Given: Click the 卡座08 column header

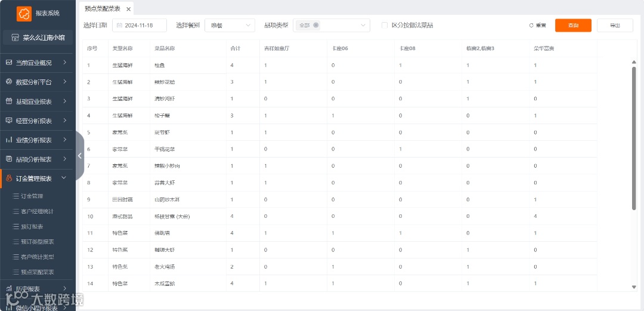Looking at the screenshot, I should point(407,48).
